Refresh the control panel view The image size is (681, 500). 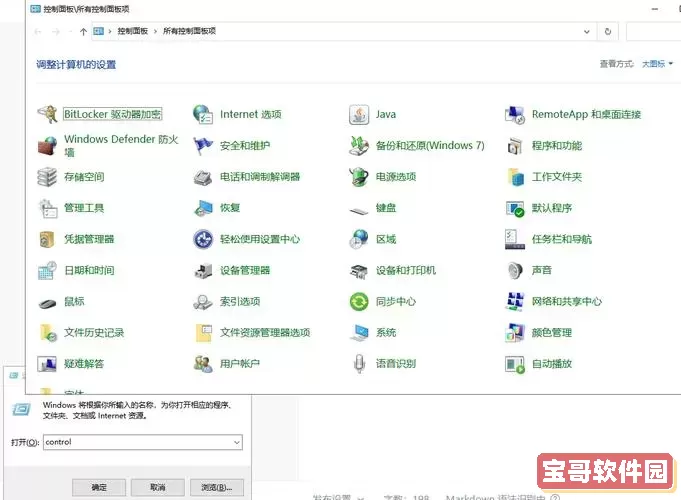608,32
